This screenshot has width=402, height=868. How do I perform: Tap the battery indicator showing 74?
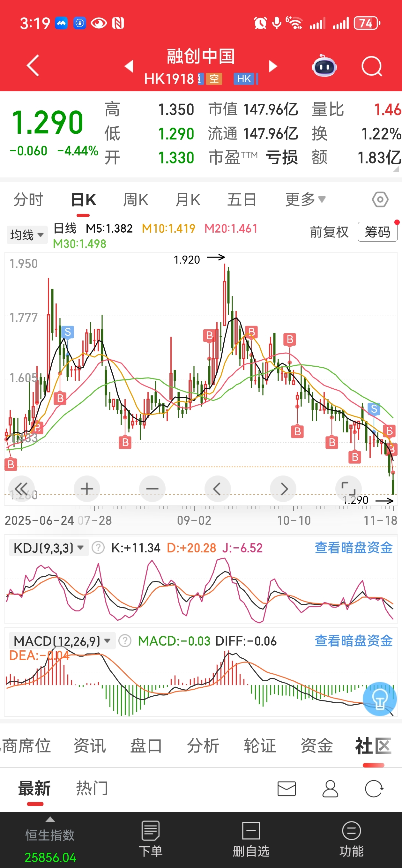[367, 23]
